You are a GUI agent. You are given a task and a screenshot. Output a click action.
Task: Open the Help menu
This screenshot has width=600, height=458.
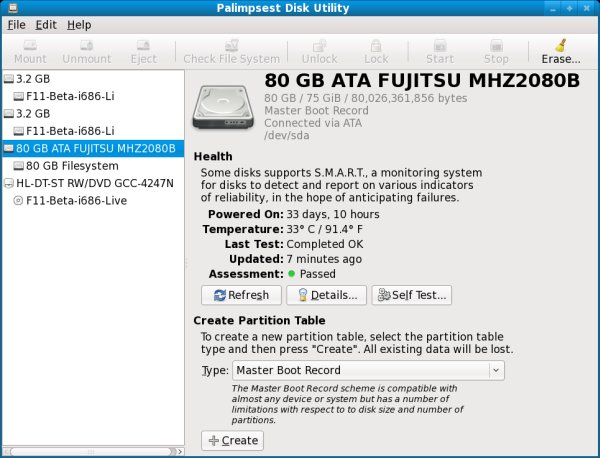(79, 24)
